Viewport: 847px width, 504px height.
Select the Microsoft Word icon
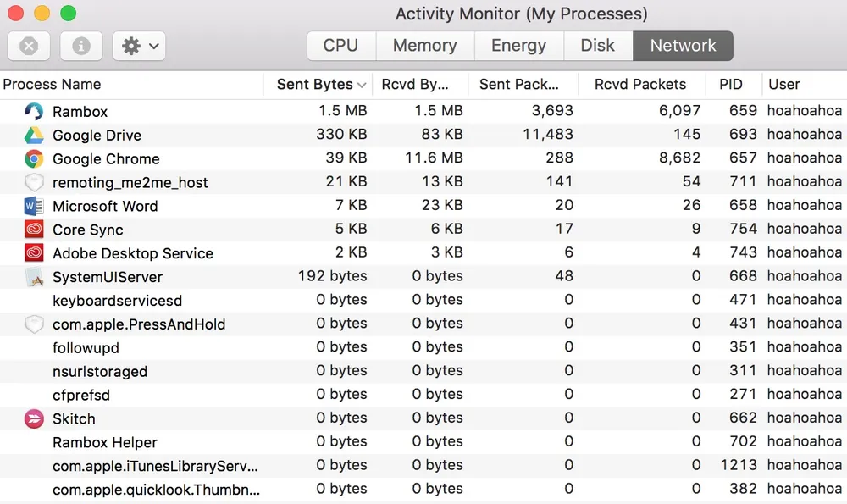pyautogui.click(x=34, y=206)
